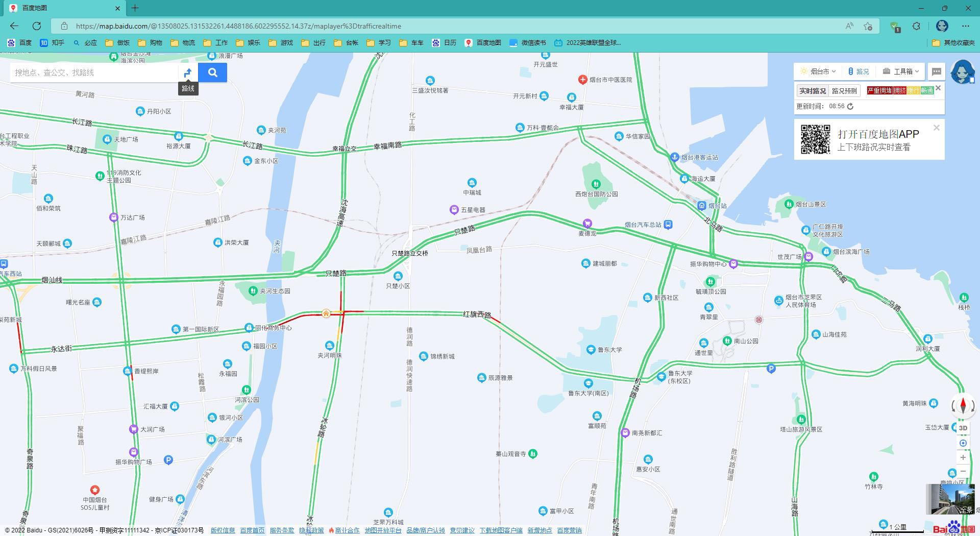Close the Baidu Map APP QR panel
This screenshot has height=536, width=980.
(x=936, y=128)
